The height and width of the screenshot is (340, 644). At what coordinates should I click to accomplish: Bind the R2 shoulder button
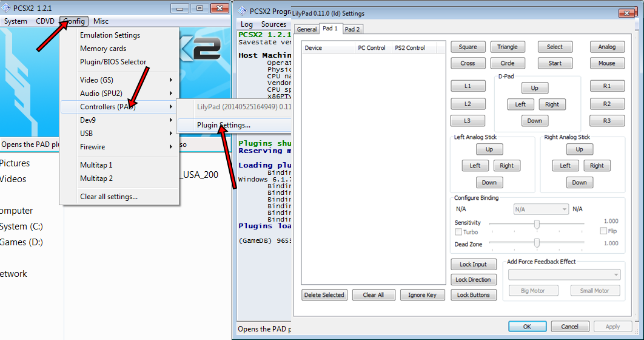pos(607,104)
